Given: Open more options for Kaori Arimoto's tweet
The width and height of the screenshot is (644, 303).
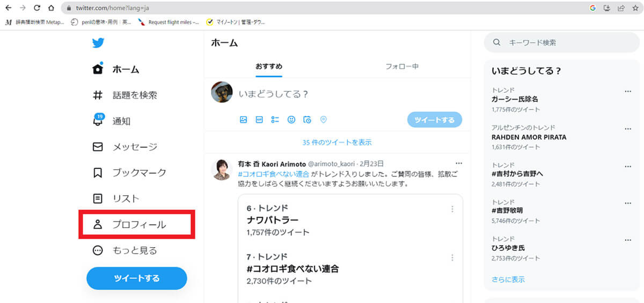Looking at the screenshot, I should pyautogui.click(x=458, y=163).
